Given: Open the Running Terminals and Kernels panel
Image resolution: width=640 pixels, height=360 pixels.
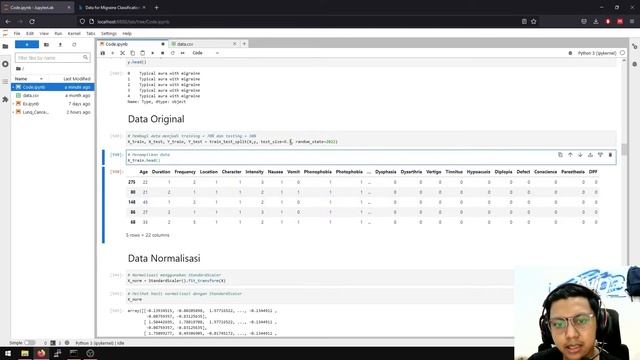Looking at the screenshot, I should click(x=5, y=64).
